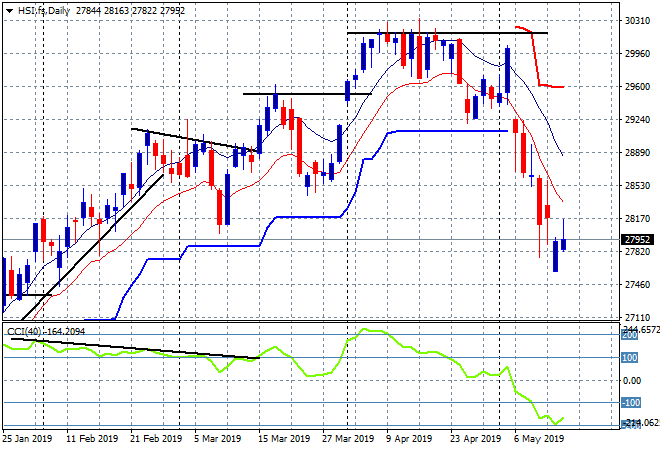
Task: Select the descending trendline on the CCI panel
Action: [x=135, y=349]
